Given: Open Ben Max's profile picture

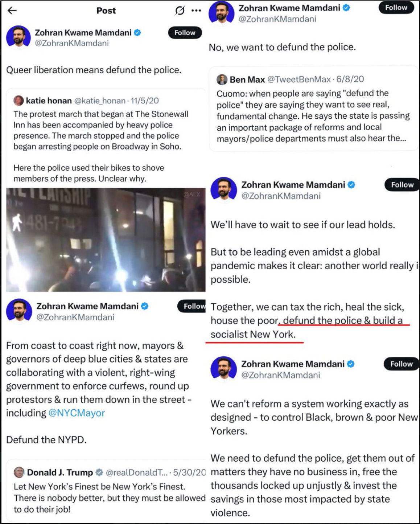Looking at the screenshot, I should pos(222,79).
